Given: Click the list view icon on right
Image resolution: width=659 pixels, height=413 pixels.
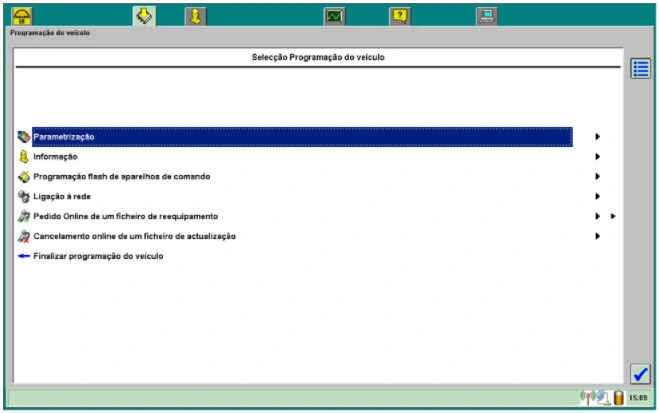Looking at the screenshot, I should [640, 69].
